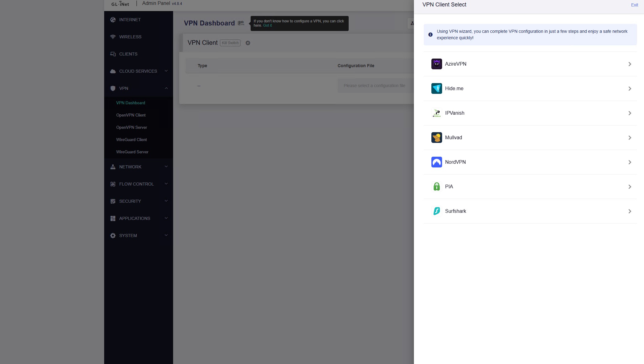Click the Surfshark logo icon
644x364 pixels.
[437, 211]
